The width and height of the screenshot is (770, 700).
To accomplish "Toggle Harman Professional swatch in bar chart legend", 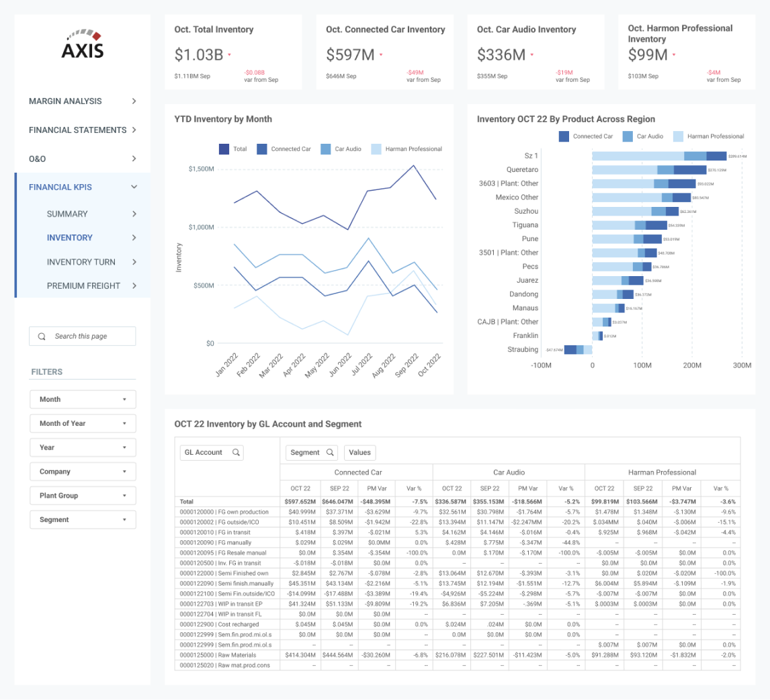I will 678,136.
